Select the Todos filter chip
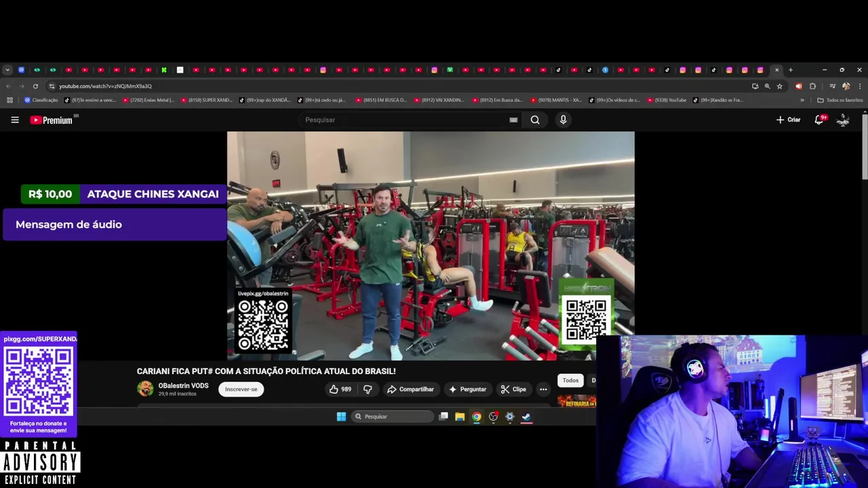The image size is (868, 488). coord(570,380)
